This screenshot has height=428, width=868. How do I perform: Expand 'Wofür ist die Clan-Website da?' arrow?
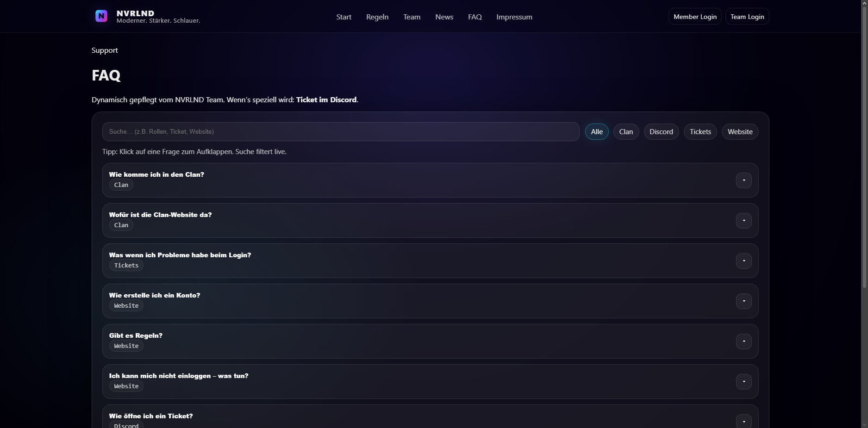coord(743,221)
